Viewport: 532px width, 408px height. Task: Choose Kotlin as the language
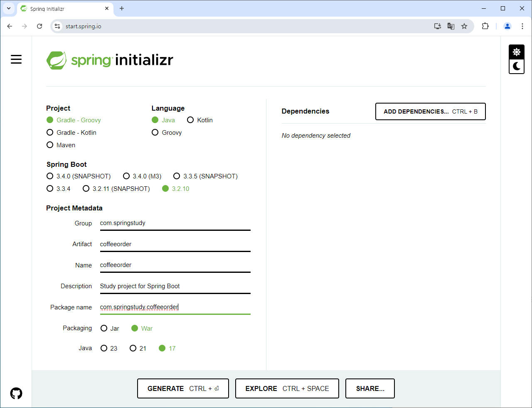pos(200,120)
